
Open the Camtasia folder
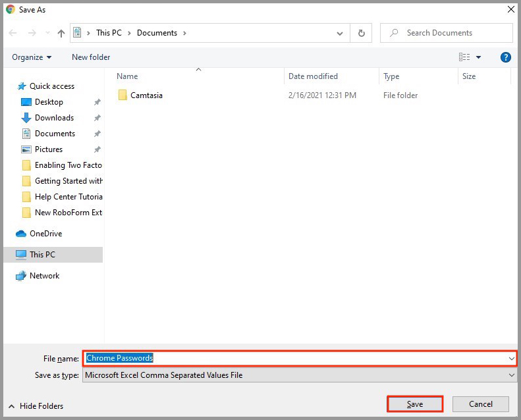(x=146, y=95)
